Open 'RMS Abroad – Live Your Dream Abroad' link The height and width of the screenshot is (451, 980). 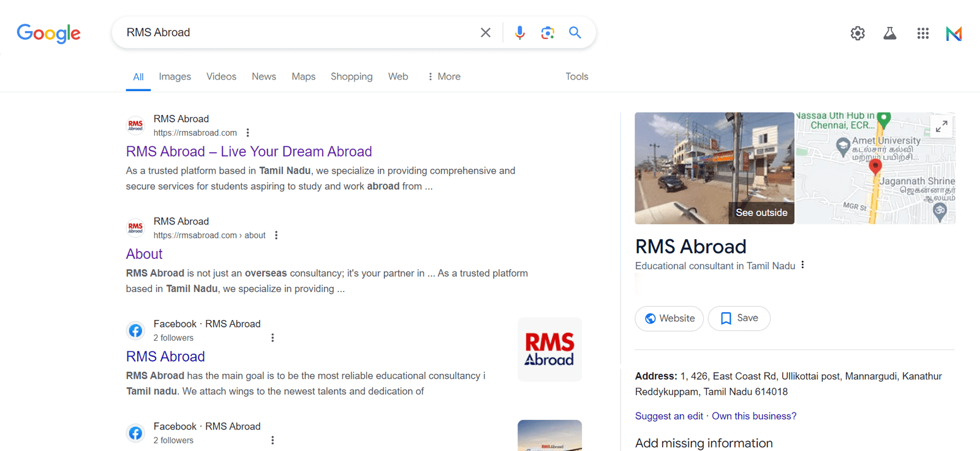(249, 151)
